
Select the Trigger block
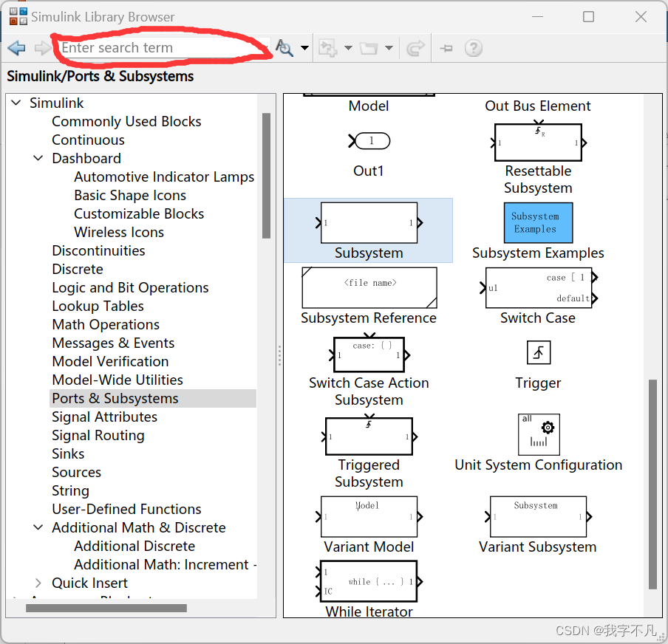click(539, 353)
